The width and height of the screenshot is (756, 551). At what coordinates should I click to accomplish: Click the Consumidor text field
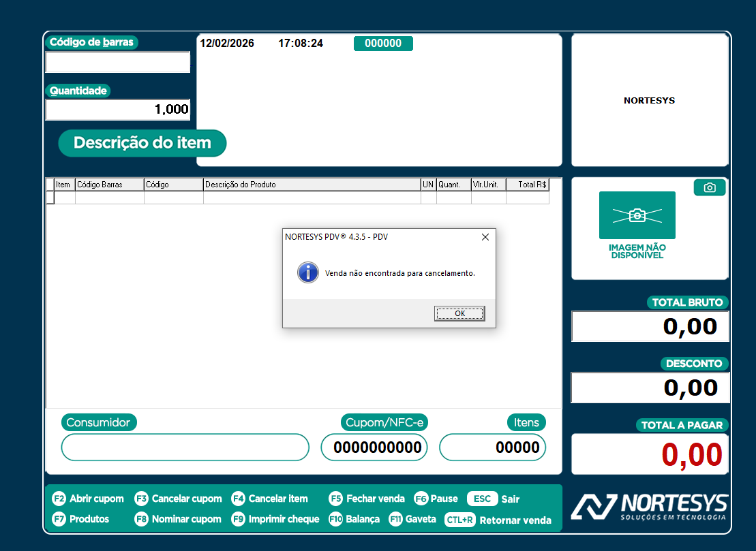185,447
